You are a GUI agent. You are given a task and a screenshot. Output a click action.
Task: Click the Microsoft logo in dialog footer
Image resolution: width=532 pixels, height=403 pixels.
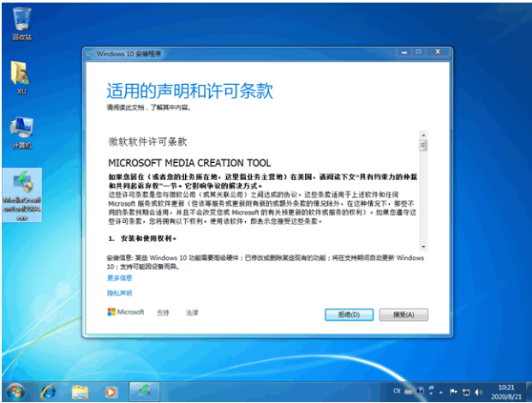click(x=126, y=312)
